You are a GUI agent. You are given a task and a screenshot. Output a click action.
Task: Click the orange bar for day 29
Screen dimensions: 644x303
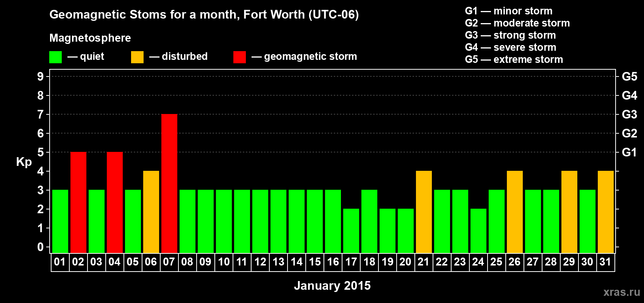(569, 212)
